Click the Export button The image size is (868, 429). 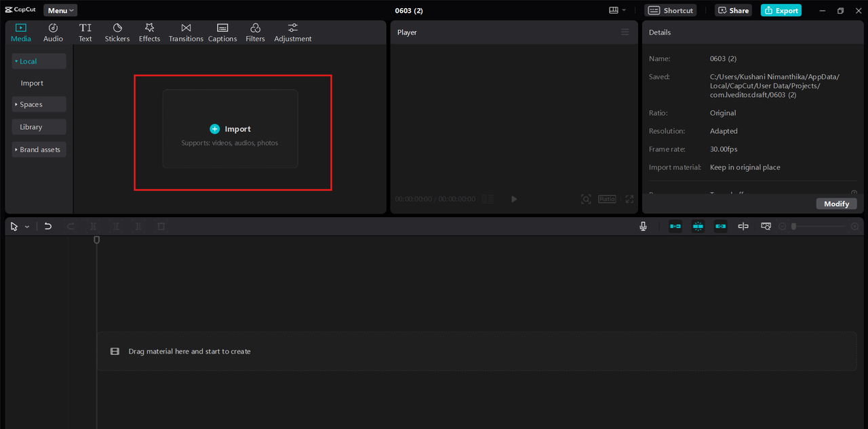click(781, 10)
